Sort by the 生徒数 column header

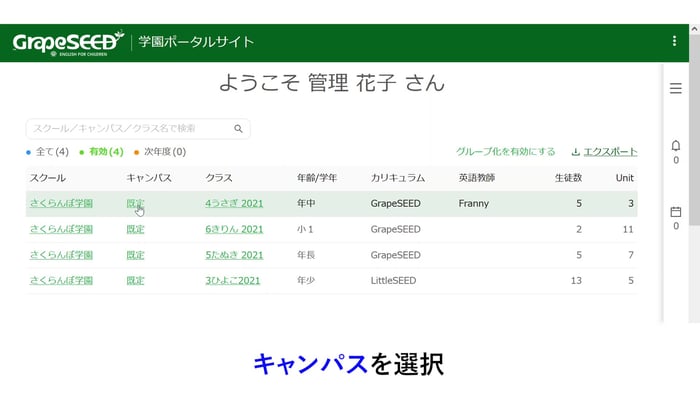(568, 178)
